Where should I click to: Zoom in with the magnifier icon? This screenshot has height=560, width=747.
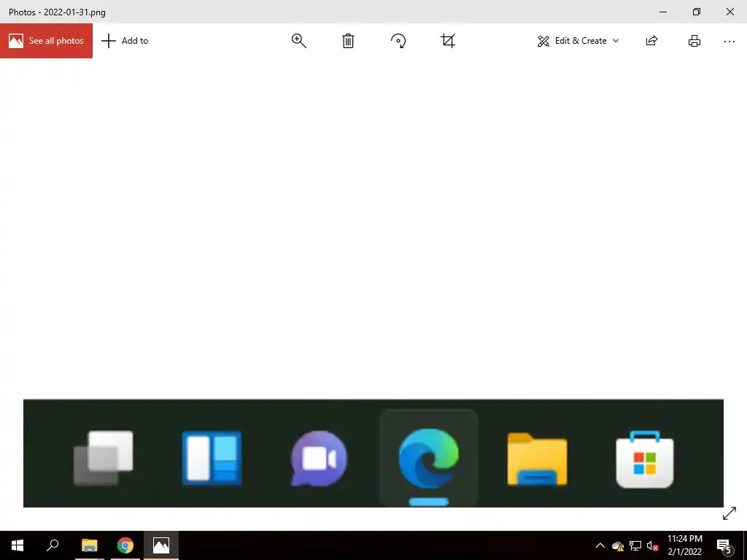click(298, 41)
